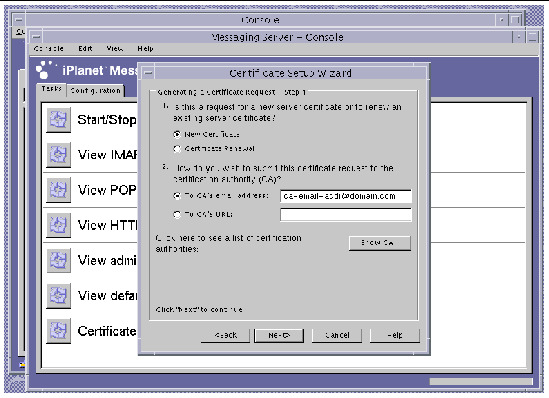The width and height of the screenshot is (549, 398).
Task: Go back with the Back button
Action: [x=225, y=335]
